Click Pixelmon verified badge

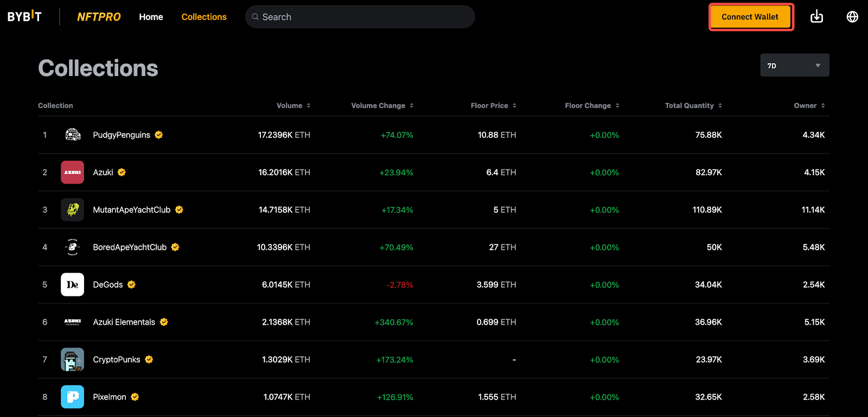coord(135,397)
